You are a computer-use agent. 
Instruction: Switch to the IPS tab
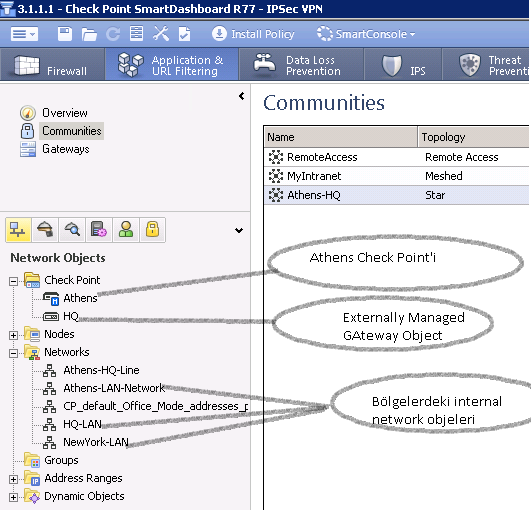coord(403,64)
